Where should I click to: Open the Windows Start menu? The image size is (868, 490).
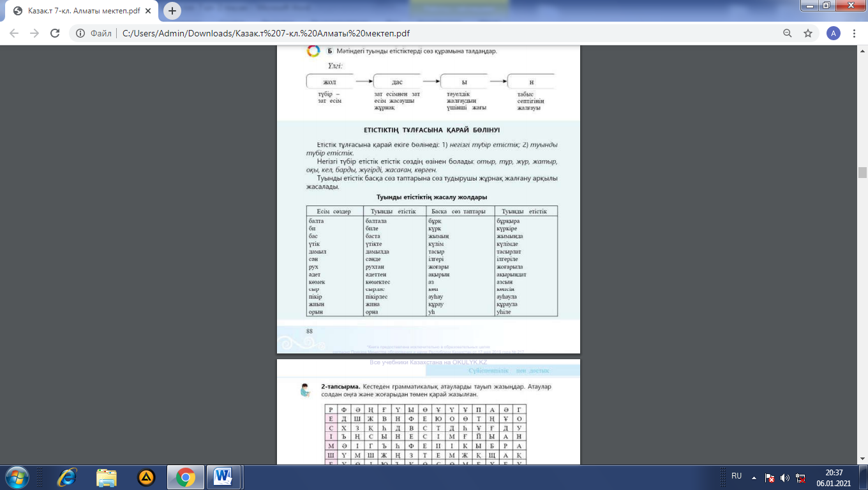pos(17,477)
